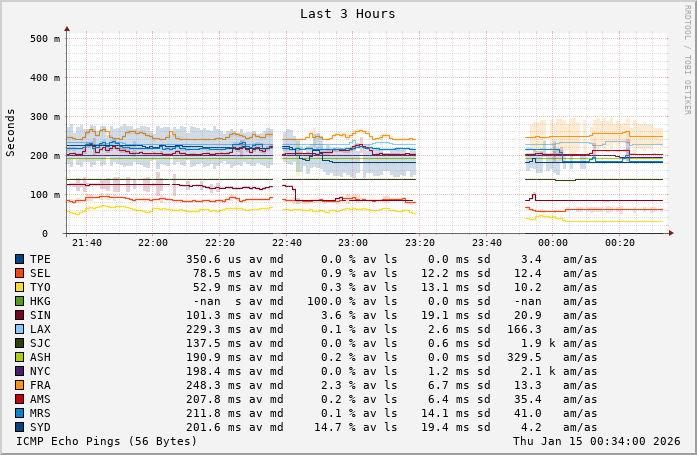
Task: Select the orange FRA legend swatch
Action: [19, 385]
